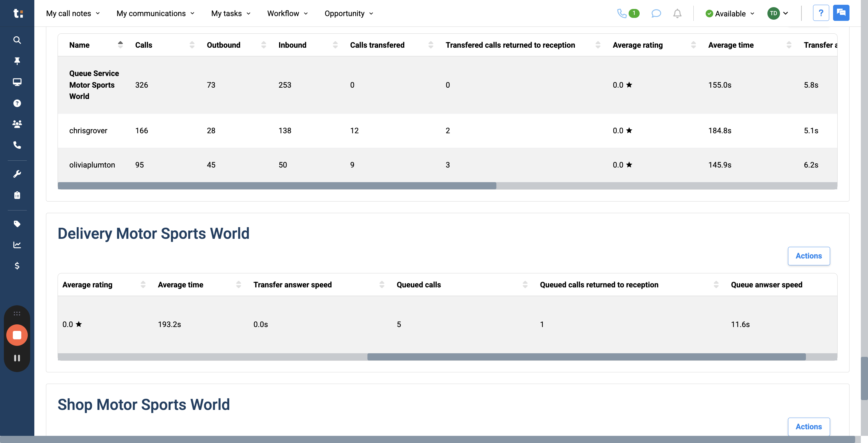
Task: Click Actions for Delivery Motor Sports World
Action: coord(809,256)
